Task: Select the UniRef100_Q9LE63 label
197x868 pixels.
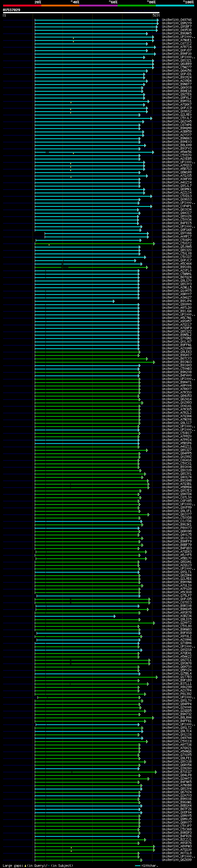Action: (x=177, y=352)
